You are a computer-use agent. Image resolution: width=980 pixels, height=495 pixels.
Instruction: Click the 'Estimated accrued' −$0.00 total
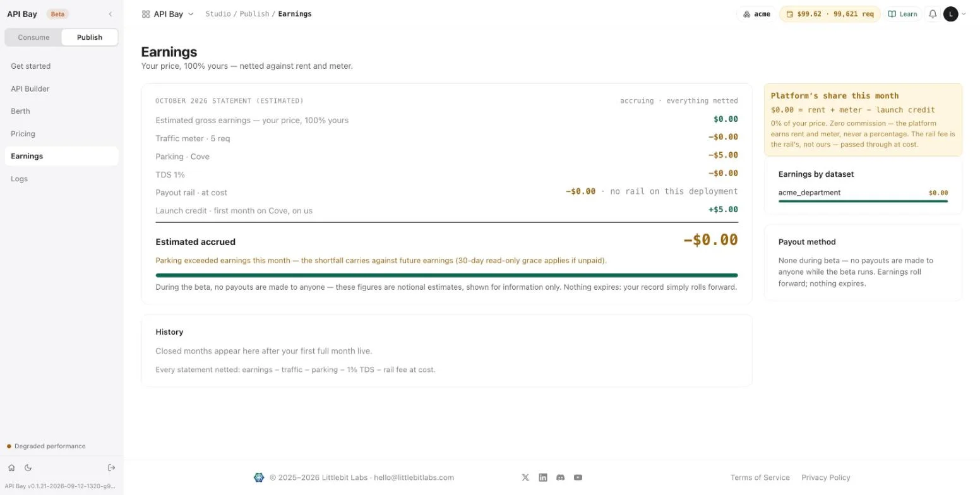(x=710, y=240)
